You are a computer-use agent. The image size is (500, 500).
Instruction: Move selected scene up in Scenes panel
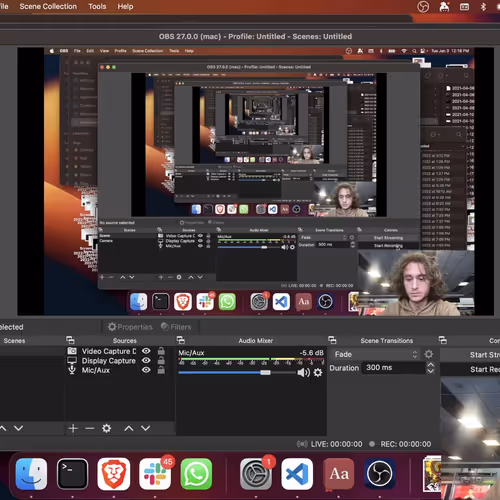tap(3, 428)
